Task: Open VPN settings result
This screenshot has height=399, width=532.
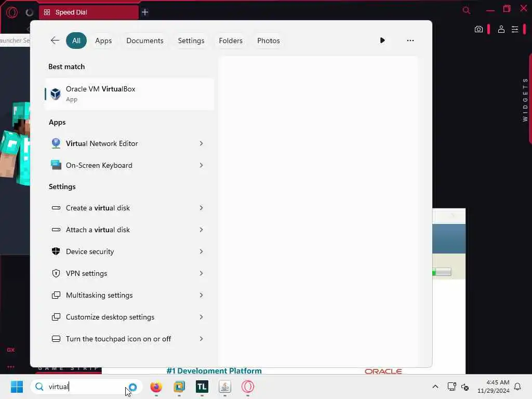Action: (x=129, y=273)
